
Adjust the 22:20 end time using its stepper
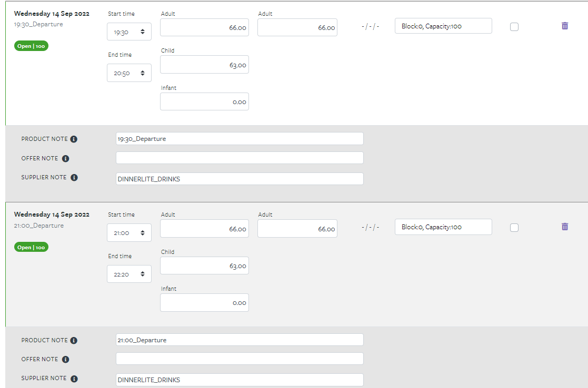(143, 273)
